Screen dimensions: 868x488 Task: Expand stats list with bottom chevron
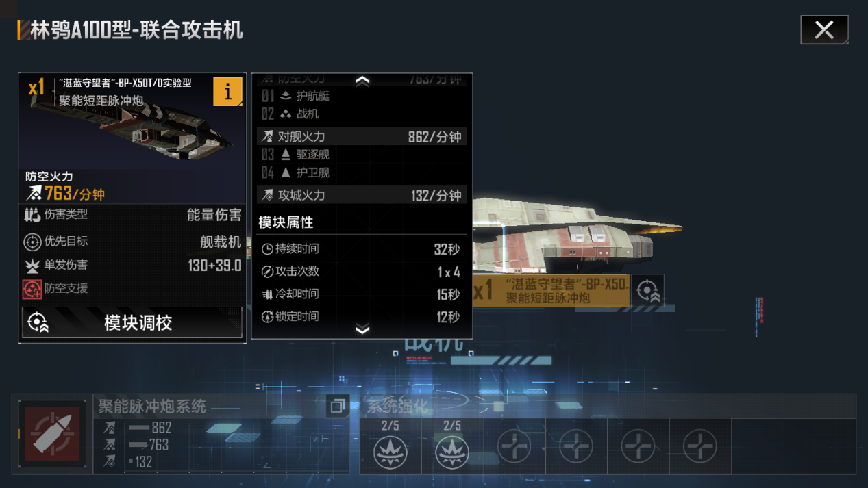pos(362,330)
